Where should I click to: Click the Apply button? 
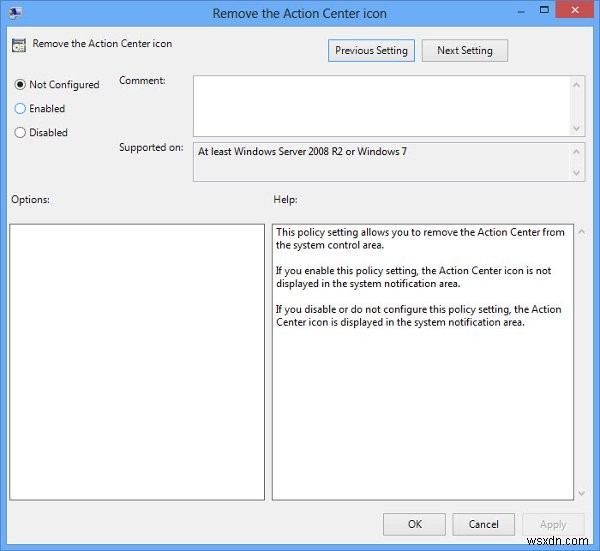553,524
